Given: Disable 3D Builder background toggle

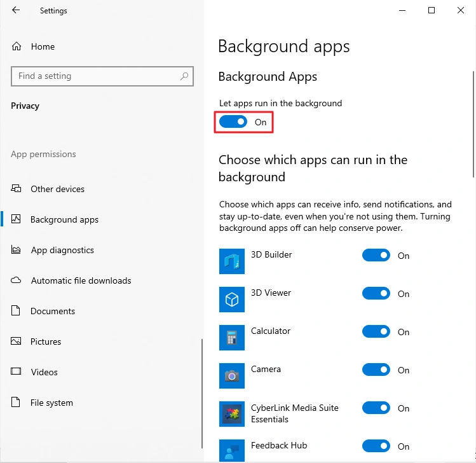Looking at the screenshot, I should coord(376,255).
